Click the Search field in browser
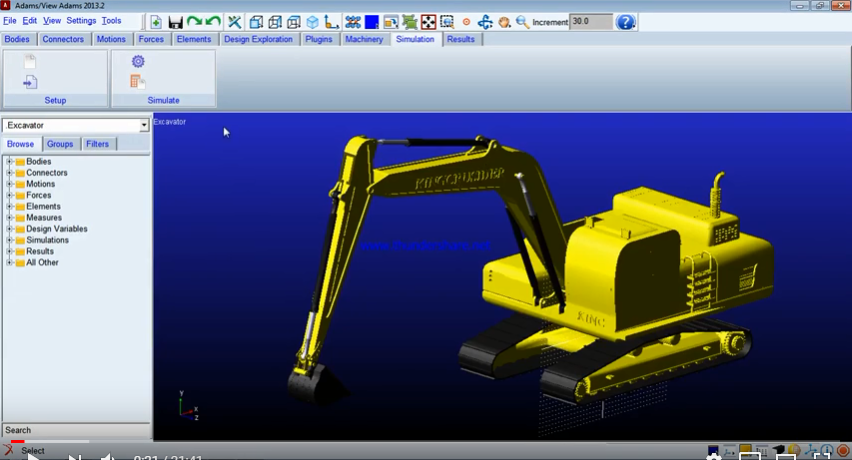 pyautogui.click(x=76, y=430)
